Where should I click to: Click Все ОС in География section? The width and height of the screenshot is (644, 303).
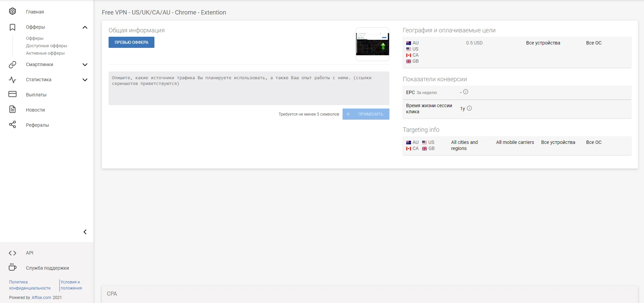(x=594, y=43)
